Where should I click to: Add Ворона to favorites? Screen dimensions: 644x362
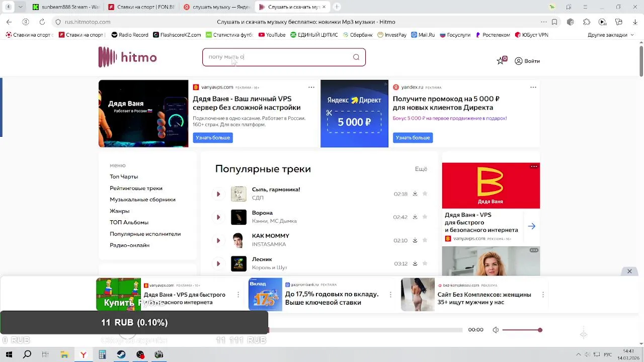(x=425, y=217)
